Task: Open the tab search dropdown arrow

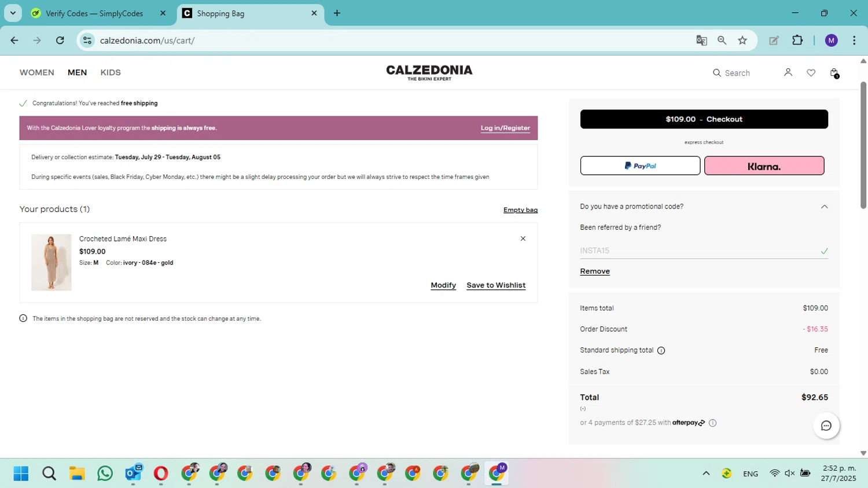Action: (x=13, y=13)
